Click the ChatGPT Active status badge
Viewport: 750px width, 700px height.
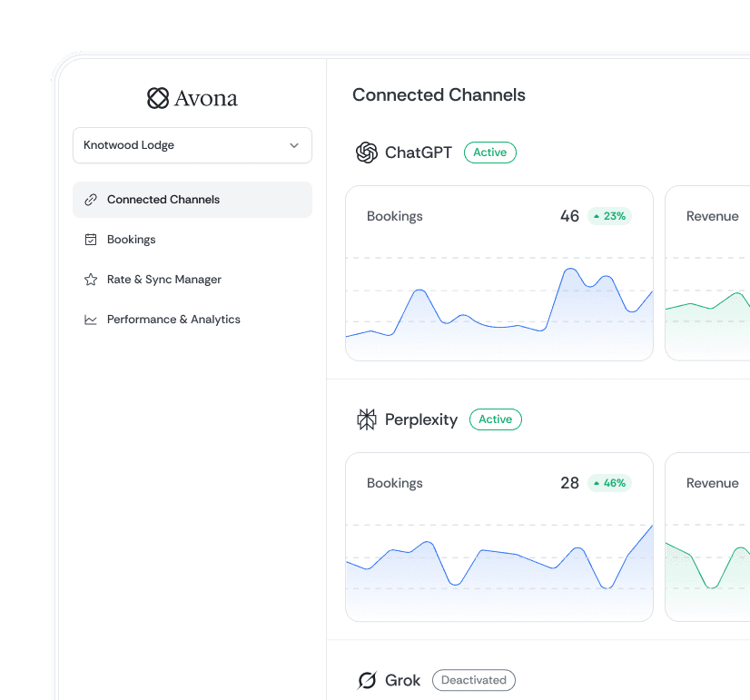[489, 153]
